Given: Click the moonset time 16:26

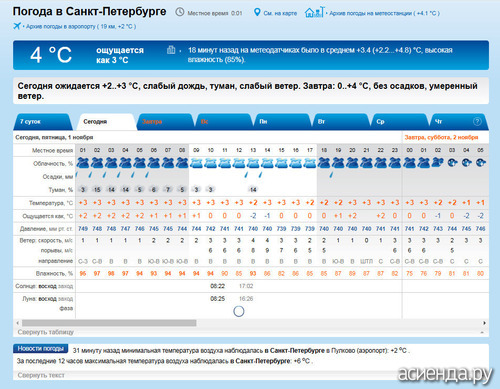Looking at the screenshot, I should (x=246, y=299).
